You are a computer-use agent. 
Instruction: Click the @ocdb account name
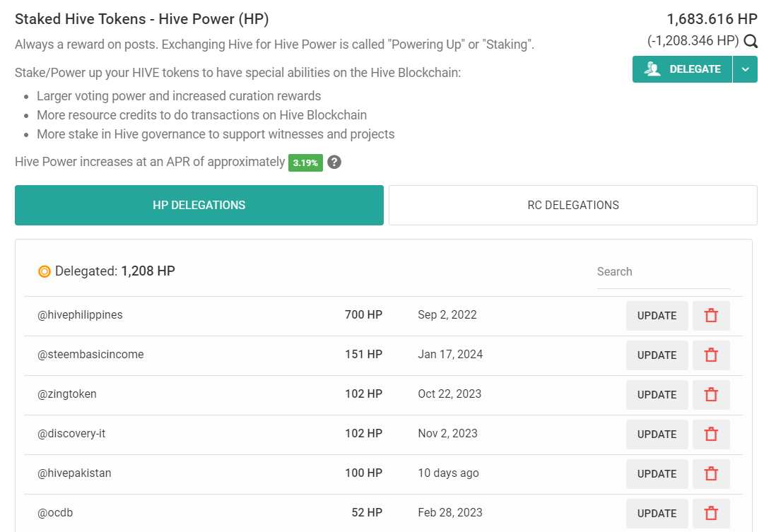click(x=55, y=513)
